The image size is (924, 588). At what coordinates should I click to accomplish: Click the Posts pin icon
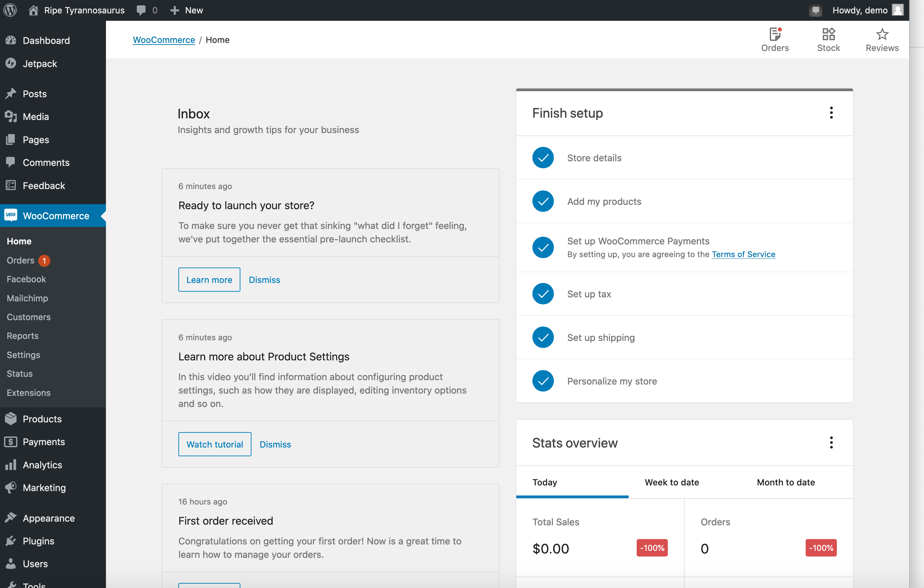11,94
